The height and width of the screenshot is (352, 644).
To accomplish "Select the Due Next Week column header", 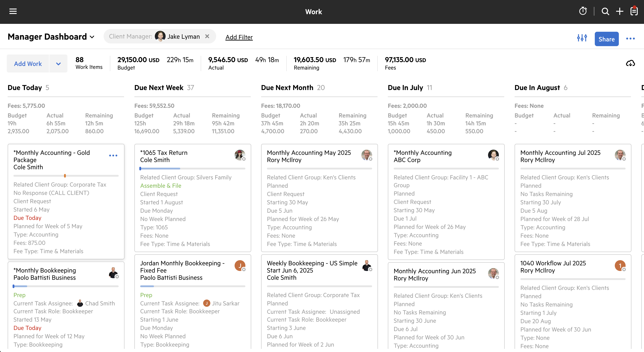I will (x=159, y=88).
